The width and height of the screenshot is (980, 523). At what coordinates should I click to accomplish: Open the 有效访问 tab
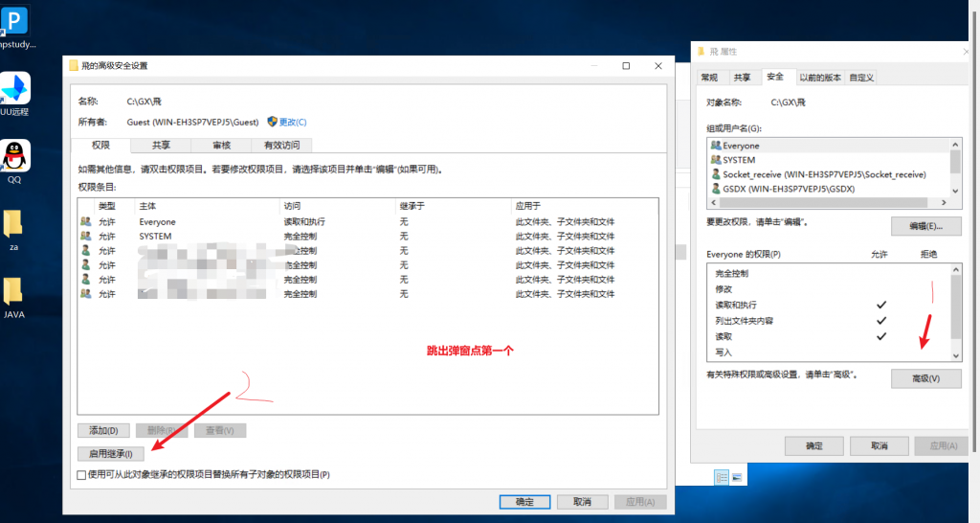(x=281, y=146)
